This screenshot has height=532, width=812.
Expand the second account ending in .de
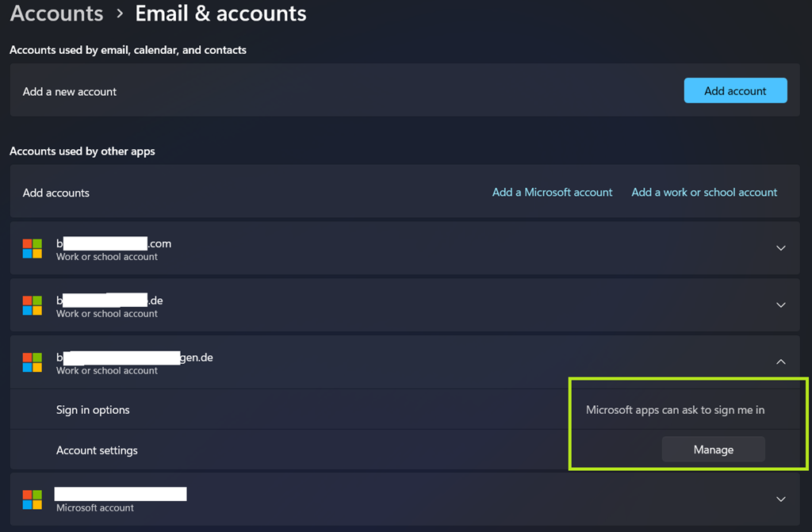point(780,305)
